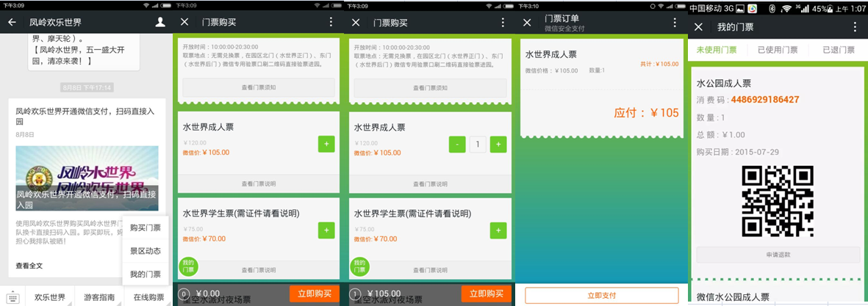Close the 门票订单 order page

coord(528,22)
